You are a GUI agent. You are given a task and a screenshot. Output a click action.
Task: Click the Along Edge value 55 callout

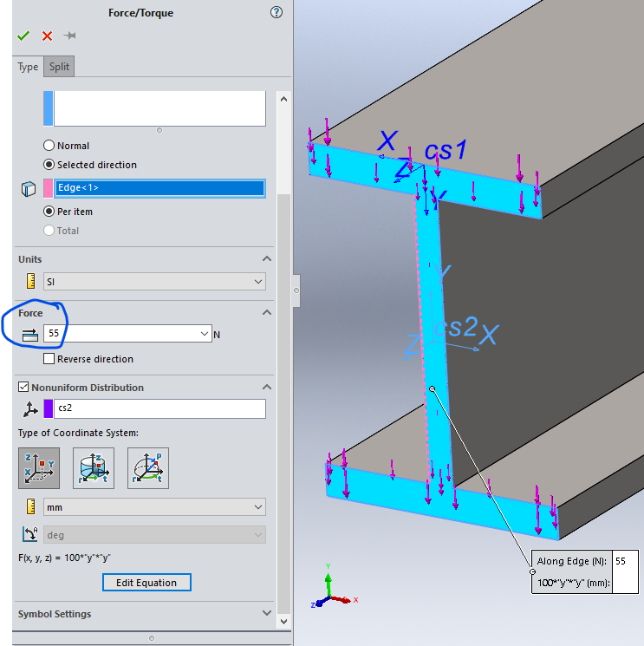625,561
